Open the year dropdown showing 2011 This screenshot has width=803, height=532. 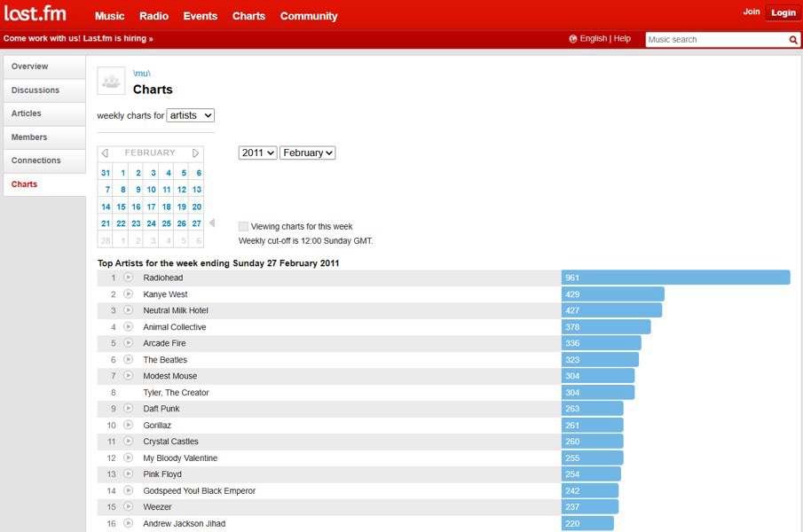(257, 153)
